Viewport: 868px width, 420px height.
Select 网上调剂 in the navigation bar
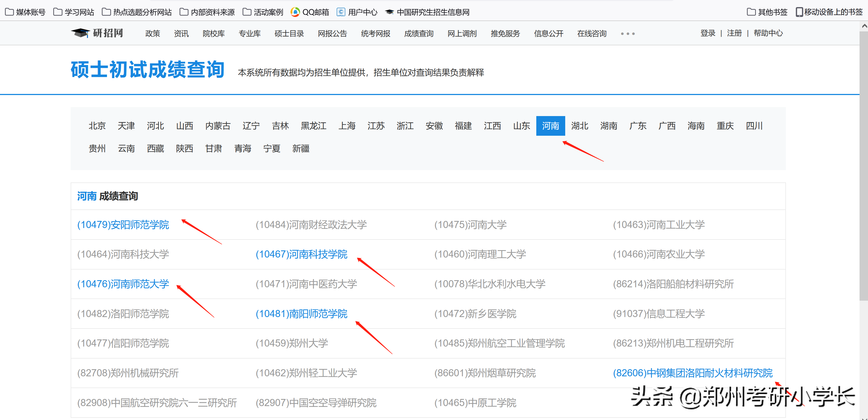coord(462,33)
